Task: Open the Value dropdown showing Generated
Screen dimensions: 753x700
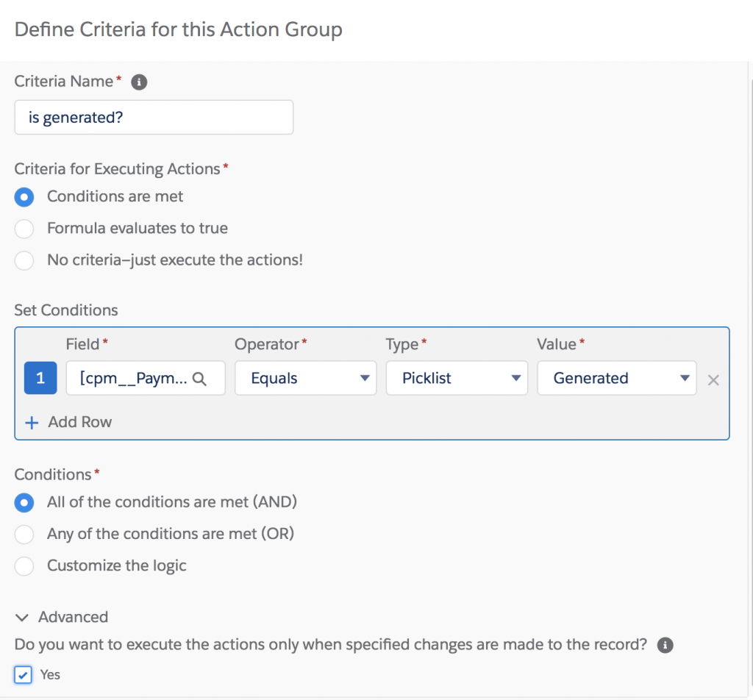Action: [616, 379]
